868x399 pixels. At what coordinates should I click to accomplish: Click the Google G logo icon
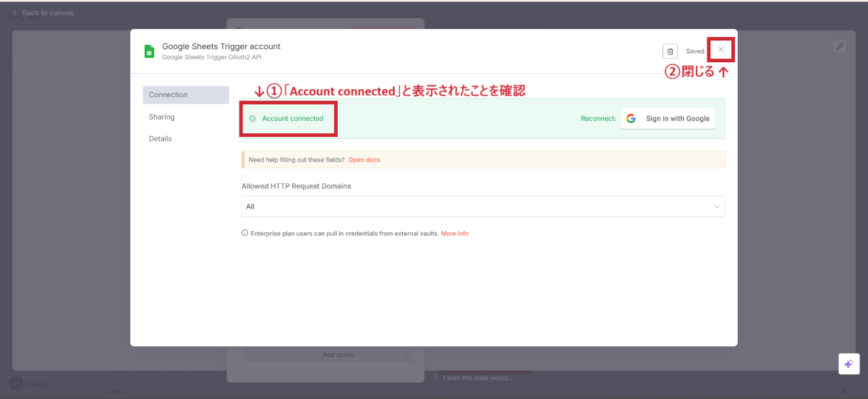click(631, 119)
